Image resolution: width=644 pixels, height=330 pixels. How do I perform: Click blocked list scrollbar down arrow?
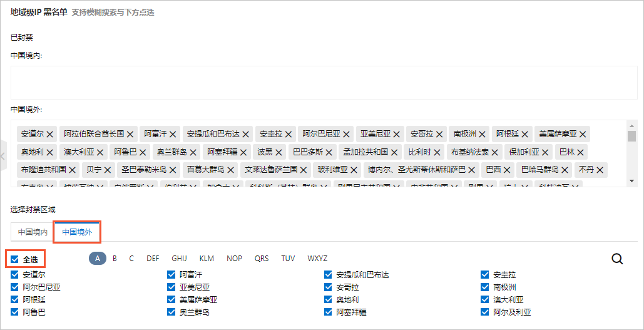[632, 180]
